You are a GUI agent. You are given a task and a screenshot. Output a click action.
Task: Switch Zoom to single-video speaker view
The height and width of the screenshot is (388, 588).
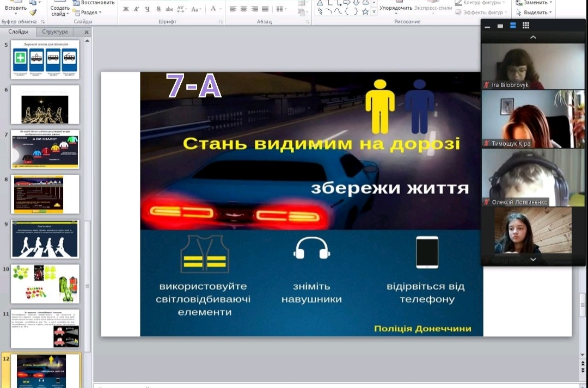(x=500, y=26)
